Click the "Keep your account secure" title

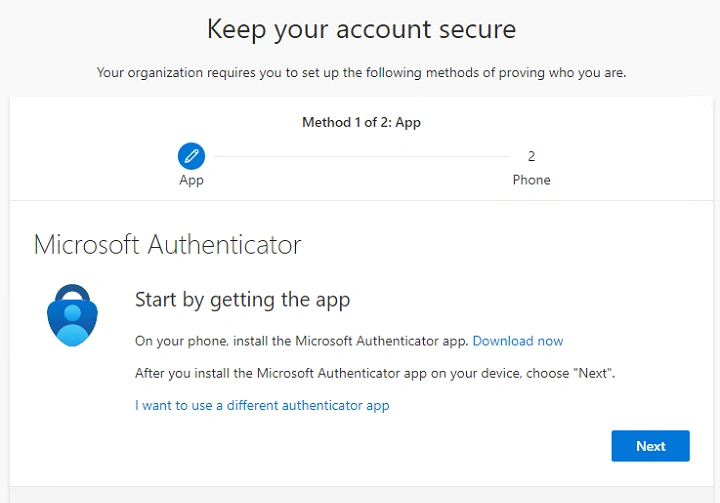pyautogui.click(x=361, y=29)
